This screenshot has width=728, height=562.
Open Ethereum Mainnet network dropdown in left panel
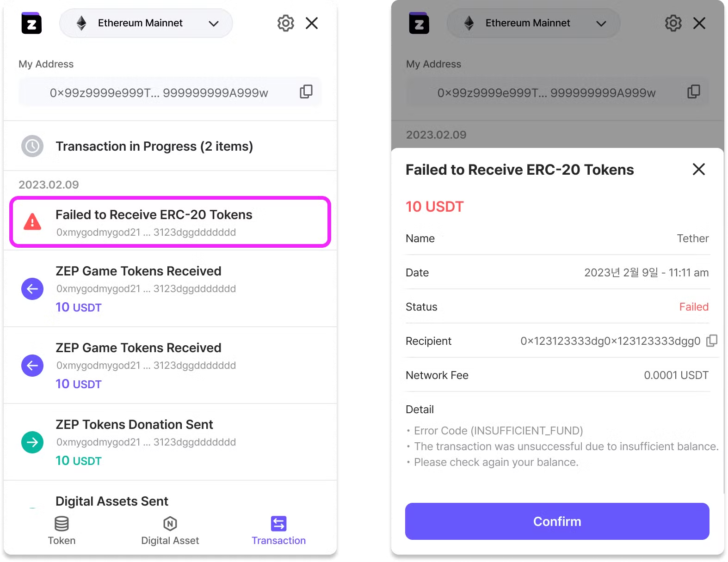click(x=146, y=23)
